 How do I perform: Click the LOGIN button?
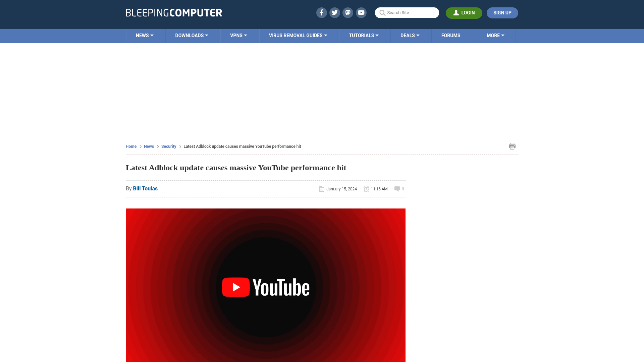[x=464, y=13]
